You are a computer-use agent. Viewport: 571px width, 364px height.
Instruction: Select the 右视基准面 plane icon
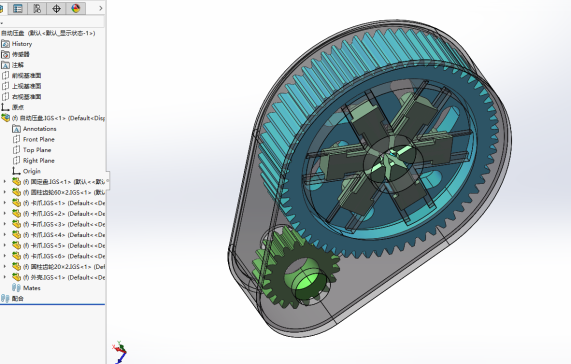point(5,96)
